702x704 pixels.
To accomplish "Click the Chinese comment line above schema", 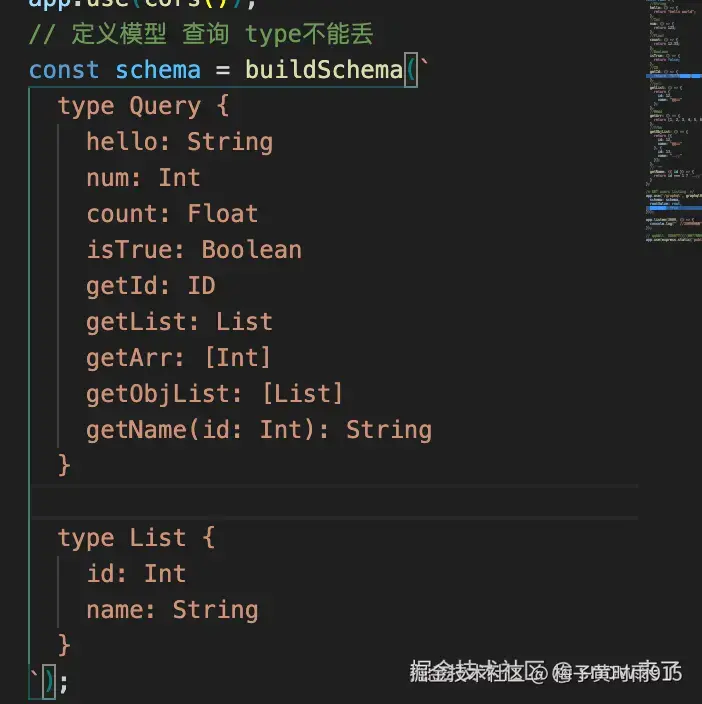I will tap(202, 35).
